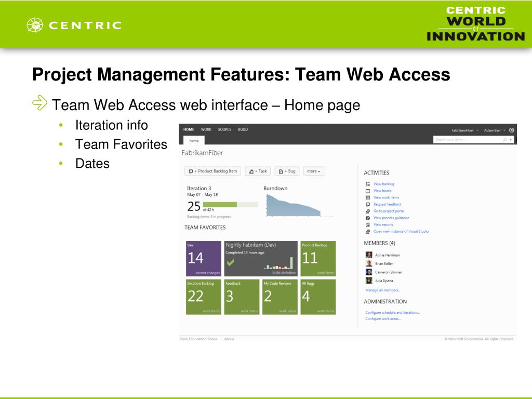Click Julia Ilyiana's avatar
This screenshot has height=399, width=532.
coord(369,280)
